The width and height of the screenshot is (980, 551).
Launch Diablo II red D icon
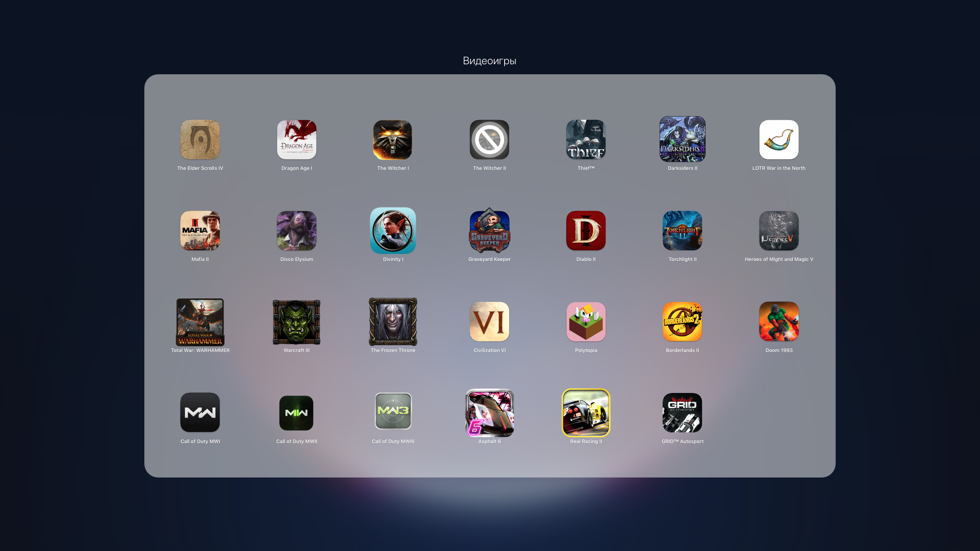pos(586,231)
